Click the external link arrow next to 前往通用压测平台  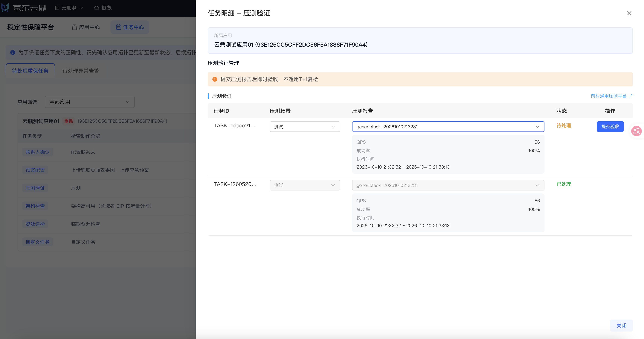(x=631, y=96)
